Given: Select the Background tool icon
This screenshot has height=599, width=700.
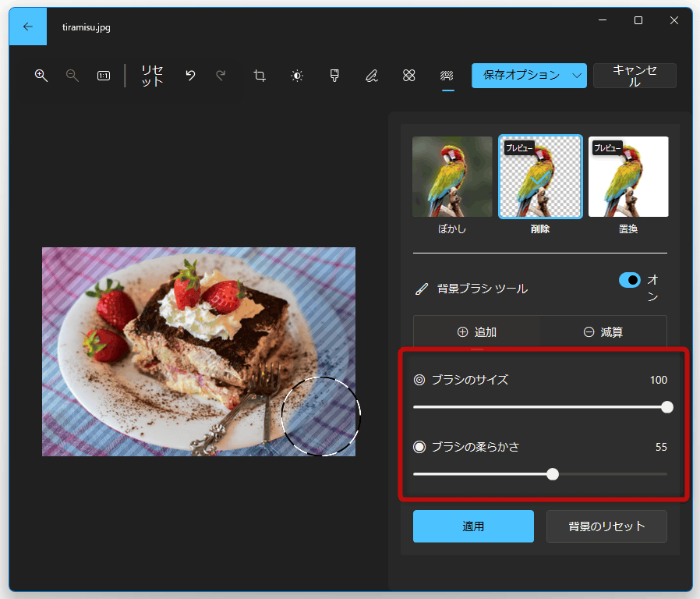Looking at the screenshot, I should point(447,76).
